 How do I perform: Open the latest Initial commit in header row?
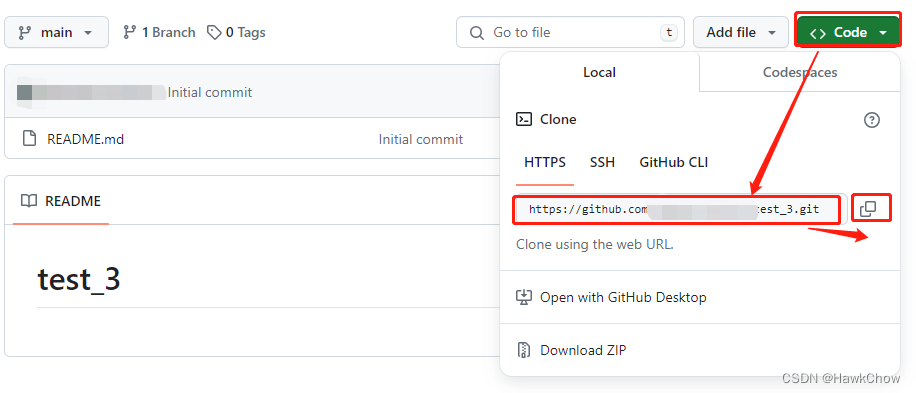[210, 92]
